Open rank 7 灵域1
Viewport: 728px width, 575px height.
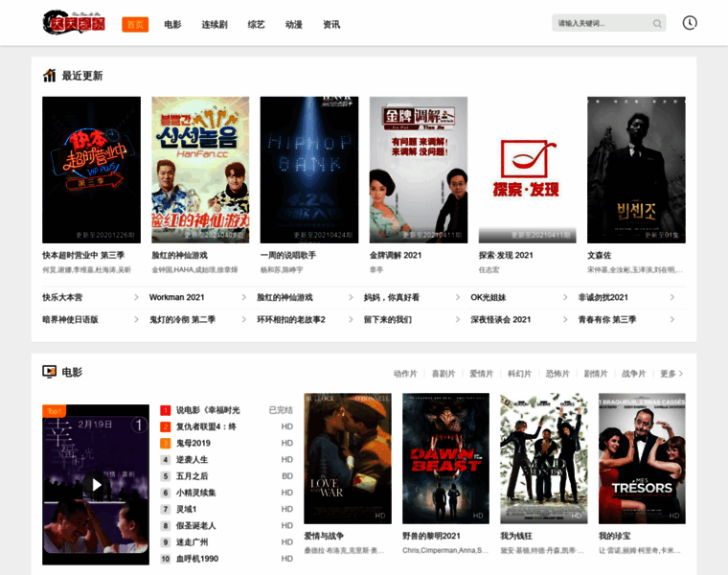pyautogui.click(x=186, y=509)
